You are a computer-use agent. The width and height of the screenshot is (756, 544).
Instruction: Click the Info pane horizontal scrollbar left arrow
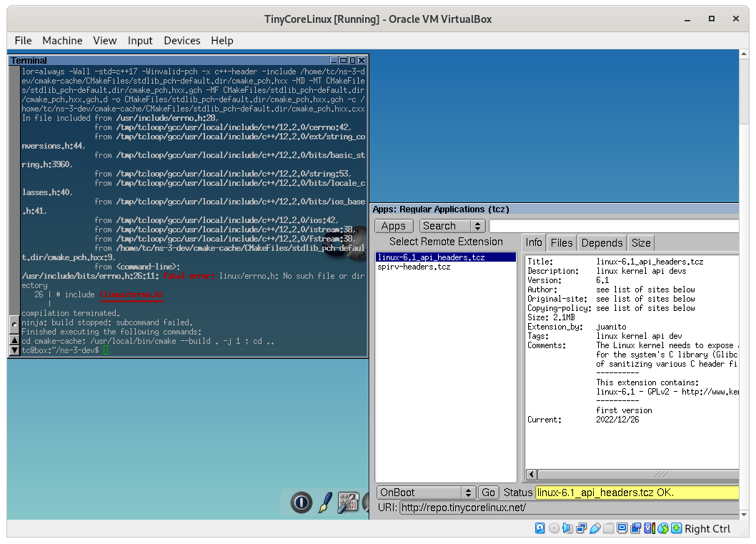click(532, 475)
